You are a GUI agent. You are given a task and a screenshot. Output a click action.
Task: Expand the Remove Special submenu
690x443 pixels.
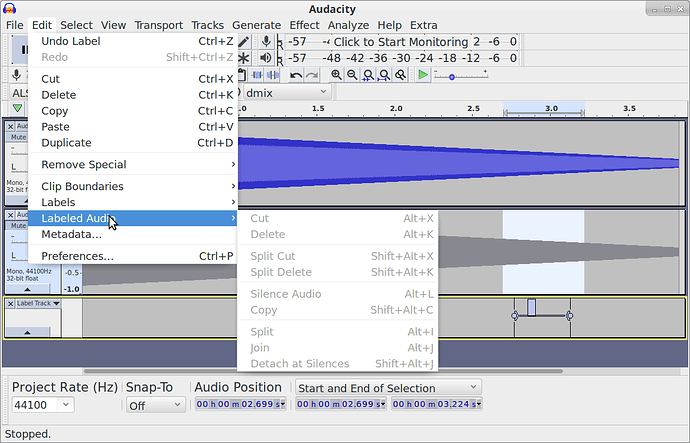[133, 165]
